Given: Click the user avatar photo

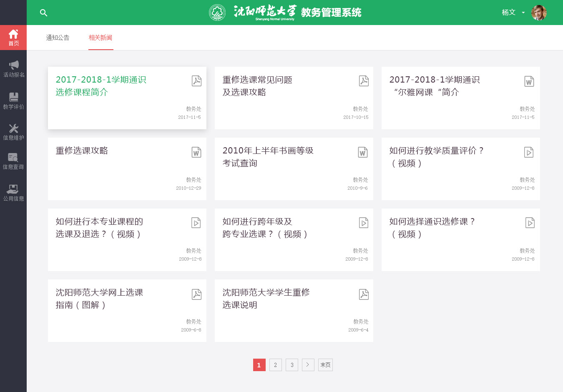Looking at the screenshot, I should pos(539,13).
